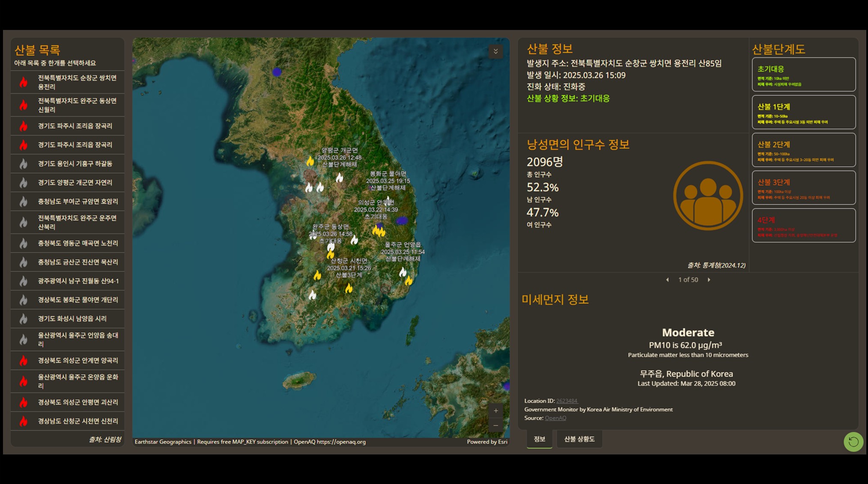This screenshot has height=484, width=868.
Task: Click the orange population people icon
Action: 708,196
